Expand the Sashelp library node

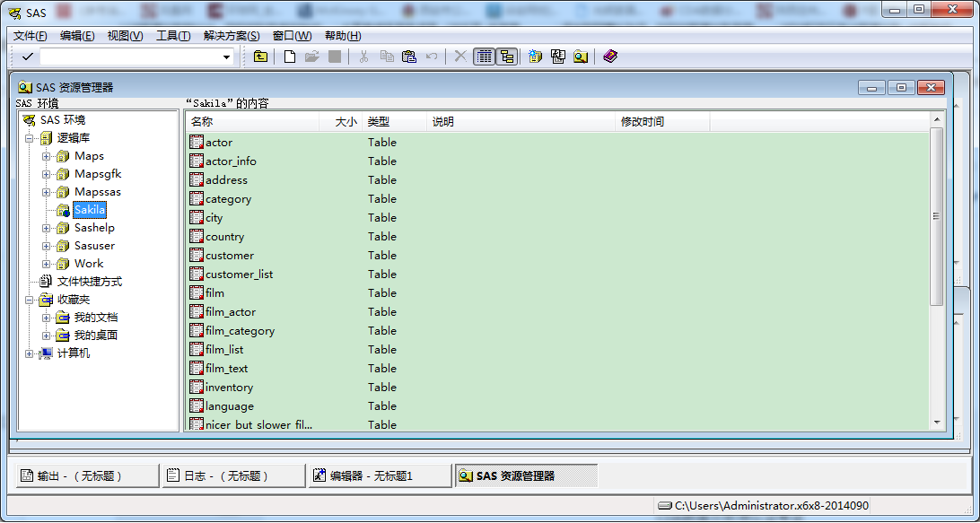[x=47, y=229]
